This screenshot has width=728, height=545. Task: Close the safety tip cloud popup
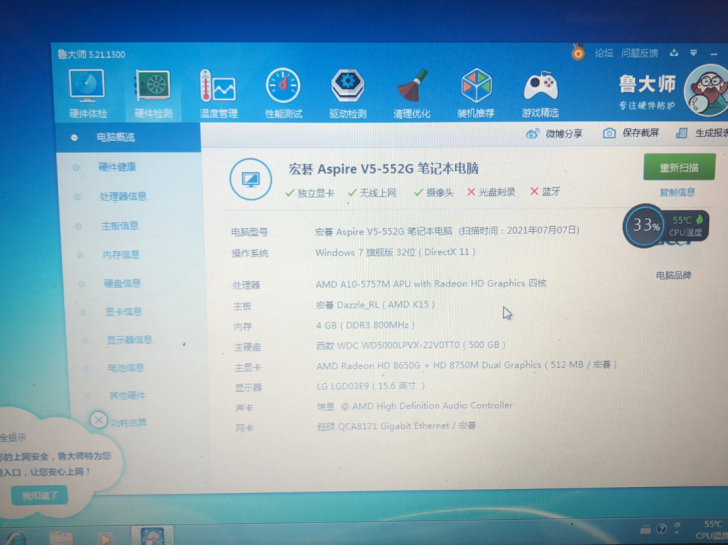coord(98,421)
